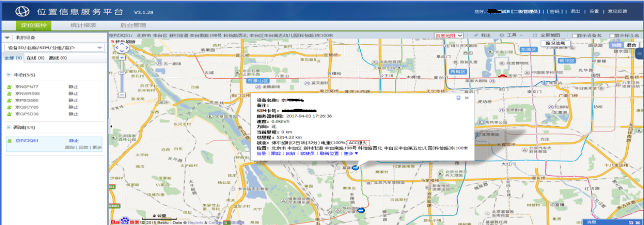644x225 pixels.
Task: Select the 全部 (6) device filter tab
Action: (x=13, y=58)
